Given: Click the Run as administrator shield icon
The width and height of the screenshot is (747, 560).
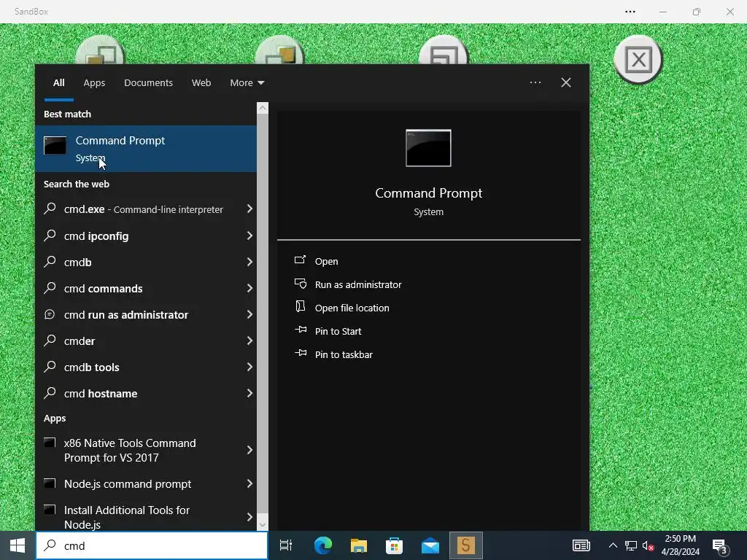Looking at the screenshot, I should click(300, 284).
